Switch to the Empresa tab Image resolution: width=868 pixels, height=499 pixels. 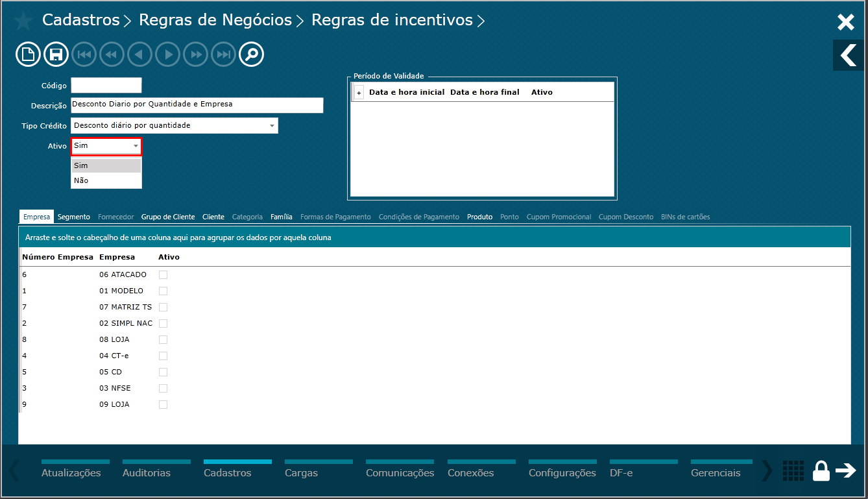(x=36, y=217)
